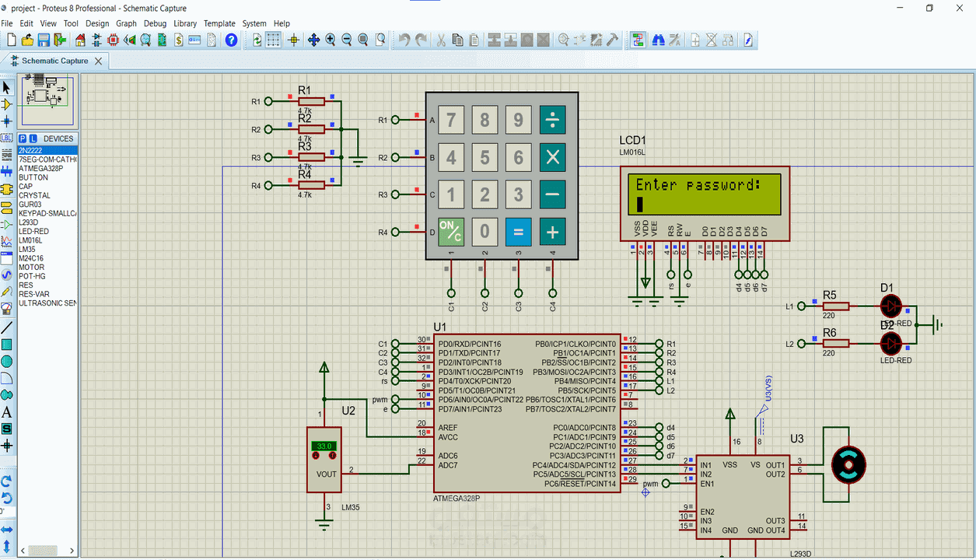Toggle real-time snap (crosshair icon)
Viewport: 976px width, 560px height.
click(293, 39)
